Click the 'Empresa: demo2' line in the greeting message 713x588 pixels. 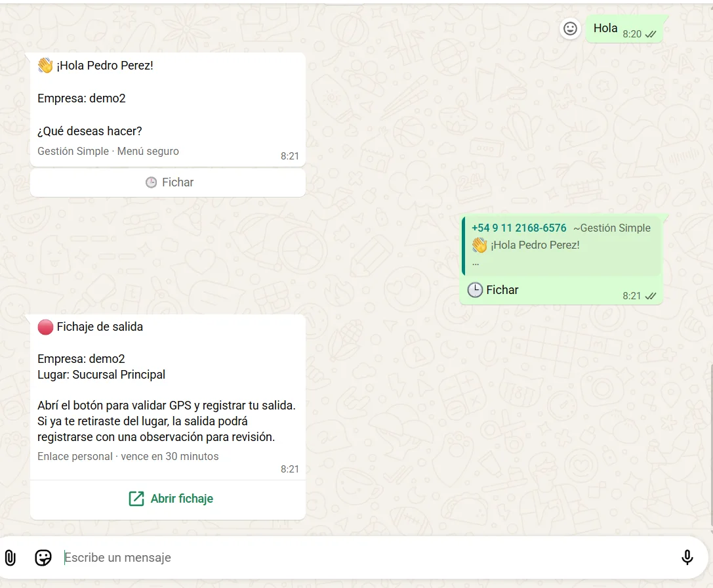coord(81,98)
